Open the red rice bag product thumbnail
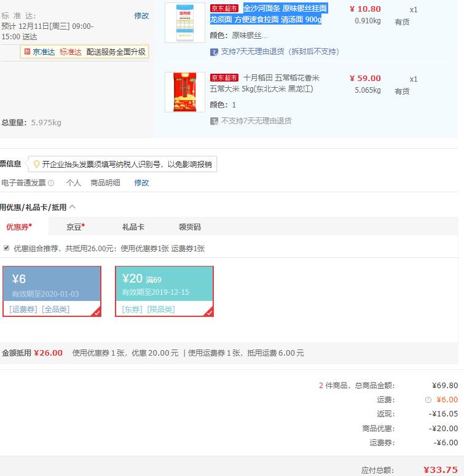The height and width of the screenshot is (476, 464). [185, 92]
